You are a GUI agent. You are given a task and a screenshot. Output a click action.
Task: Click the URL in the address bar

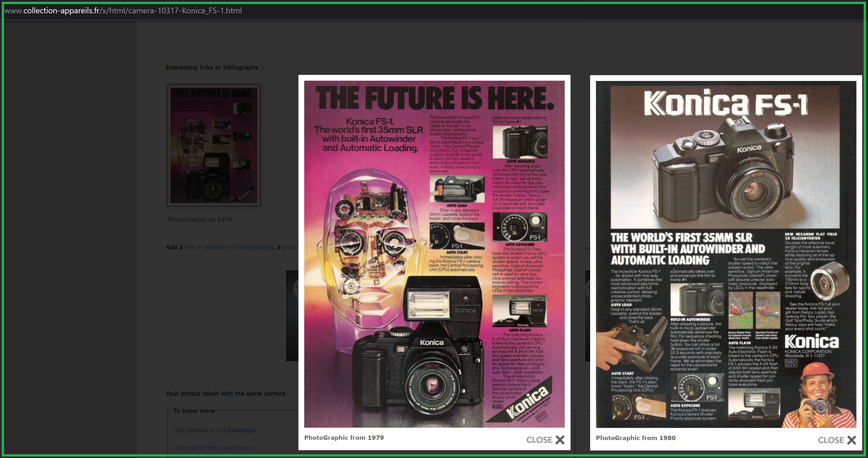[x=123, y=10]
